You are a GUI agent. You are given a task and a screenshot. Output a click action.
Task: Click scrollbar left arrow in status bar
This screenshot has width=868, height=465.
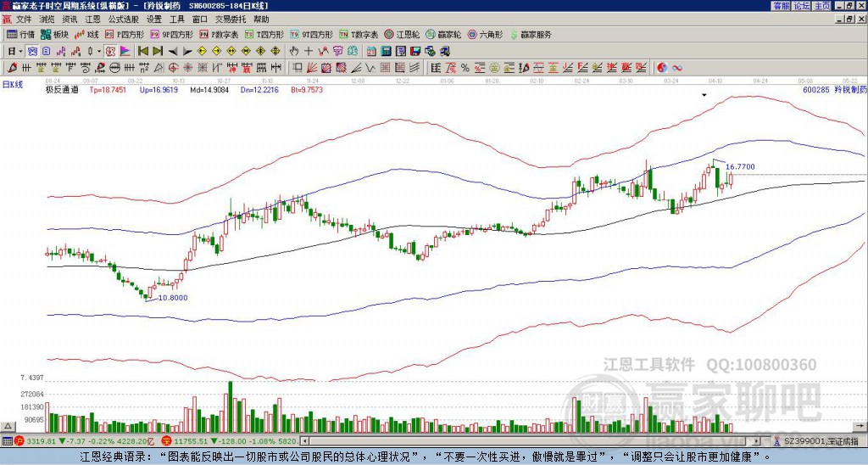(304, 441)
